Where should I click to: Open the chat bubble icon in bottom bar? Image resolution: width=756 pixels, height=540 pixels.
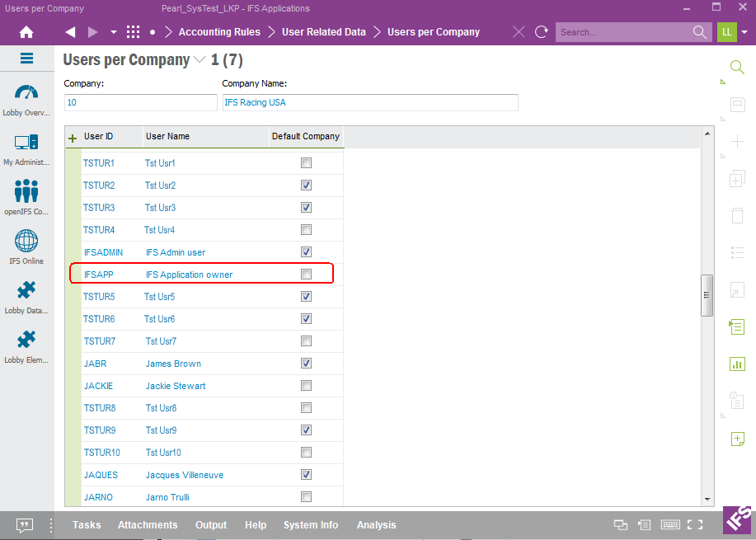click(25, 525)
